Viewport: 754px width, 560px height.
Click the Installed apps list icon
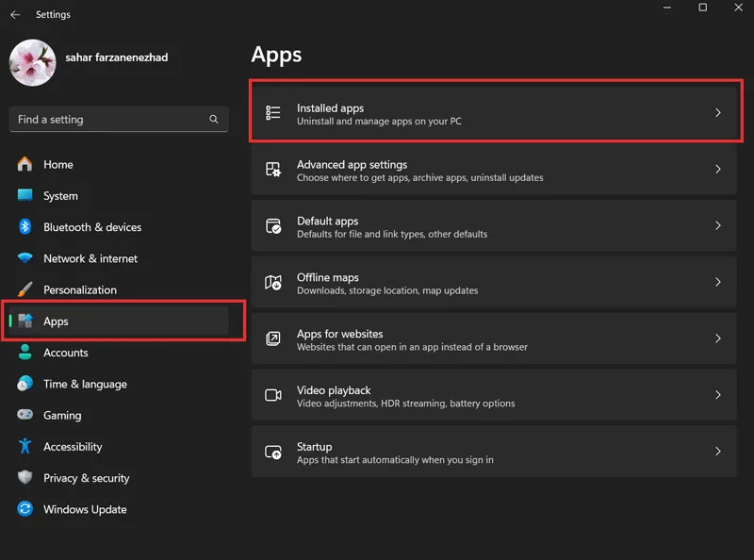[273, 112]
